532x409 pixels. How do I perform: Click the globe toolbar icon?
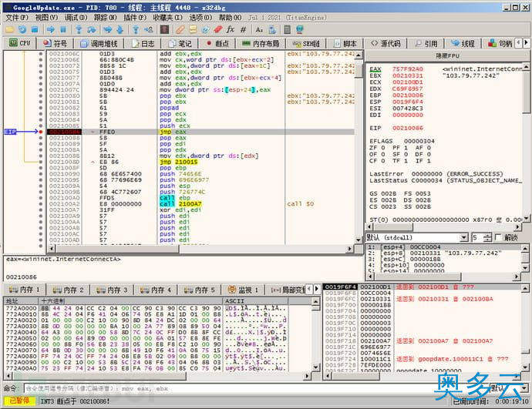(x=300, y=29)
